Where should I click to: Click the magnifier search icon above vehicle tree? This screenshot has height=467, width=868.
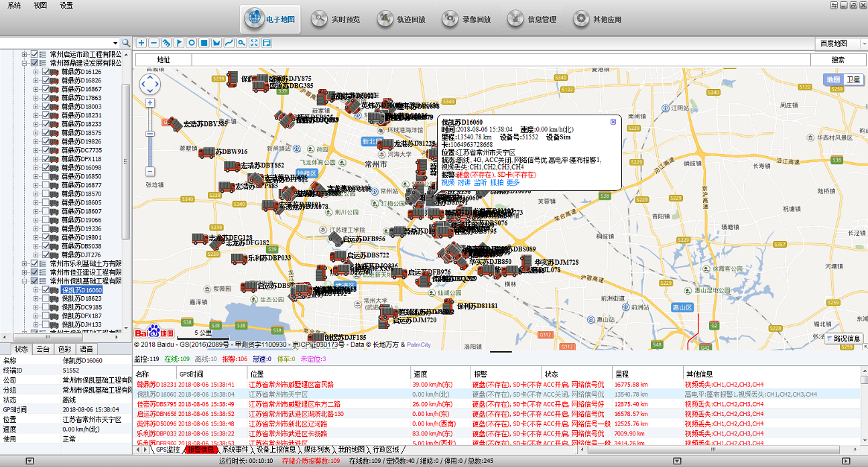click(x=125, y=43)
